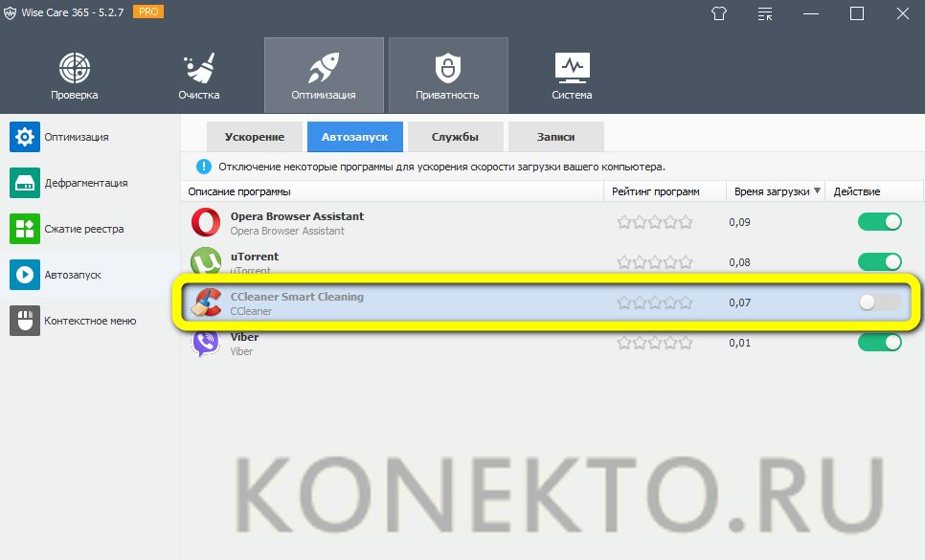Open the Приватность privacy section
Viewport: 925px width, 560px height.
pyautogui.click(x=447, y=76)
